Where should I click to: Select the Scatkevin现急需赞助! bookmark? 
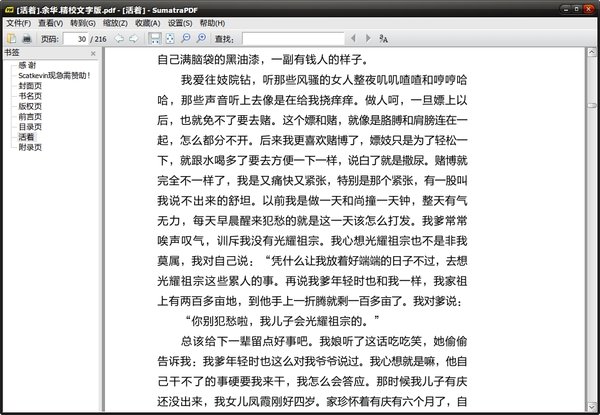[x=54, y=75]
